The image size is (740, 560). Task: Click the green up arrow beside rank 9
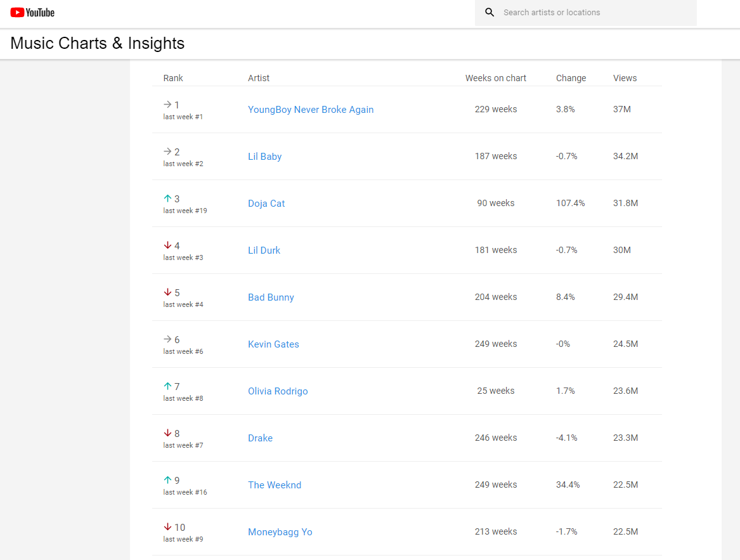pyautogui.click(x=167, y=479)
